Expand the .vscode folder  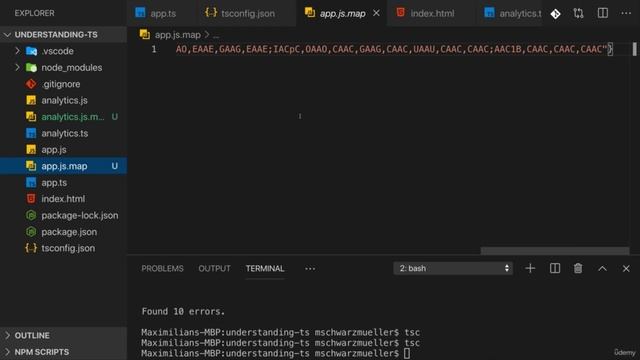click(63, 51)
